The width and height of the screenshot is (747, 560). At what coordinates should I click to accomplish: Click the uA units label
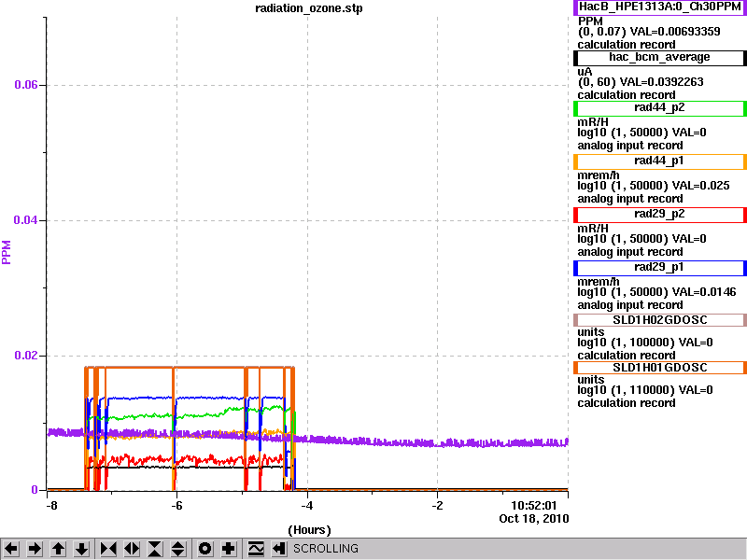coord(585,72)
